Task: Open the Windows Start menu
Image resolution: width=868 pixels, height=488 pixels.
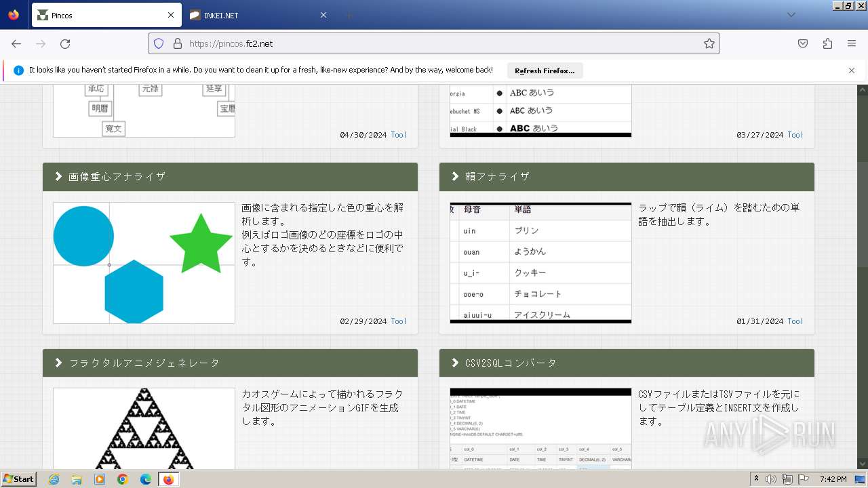Action: pyautogui.click(x=19, y=479)
